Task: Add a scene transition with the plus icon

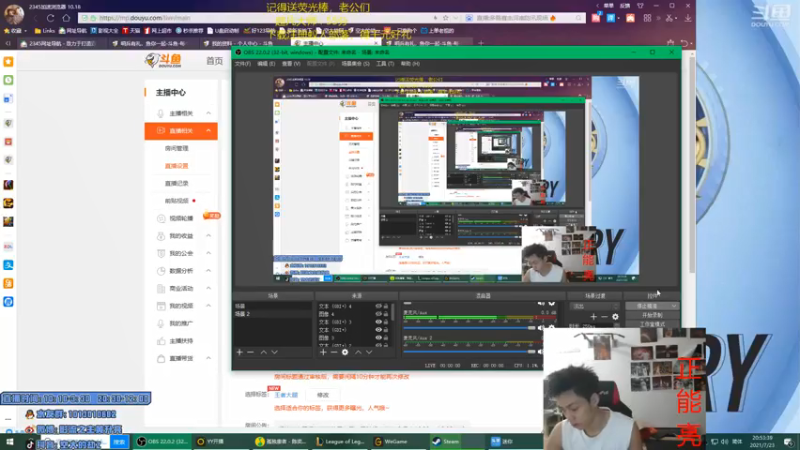Action: click(593, 317)
